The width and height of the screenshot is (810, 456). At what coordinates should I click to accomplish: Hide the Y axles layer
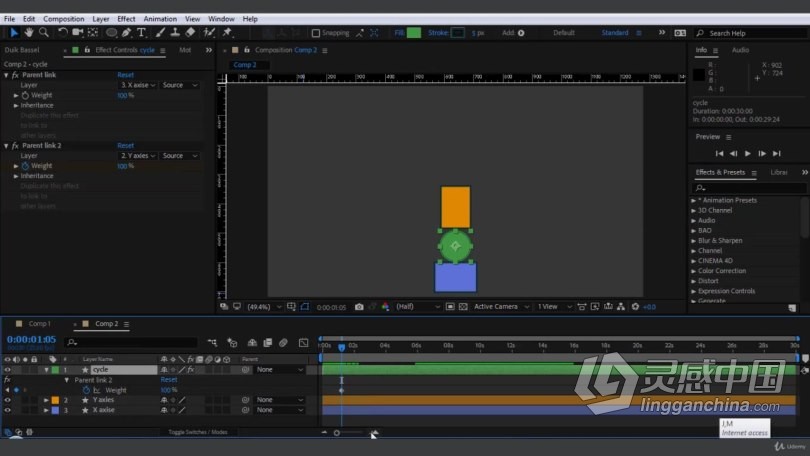point(7,400)
